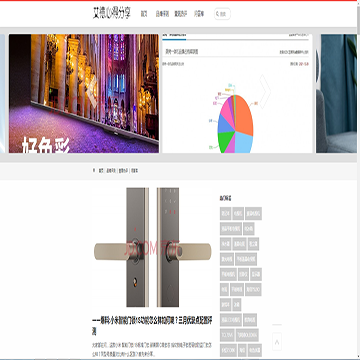Click the search box in the header

point(222,14)
